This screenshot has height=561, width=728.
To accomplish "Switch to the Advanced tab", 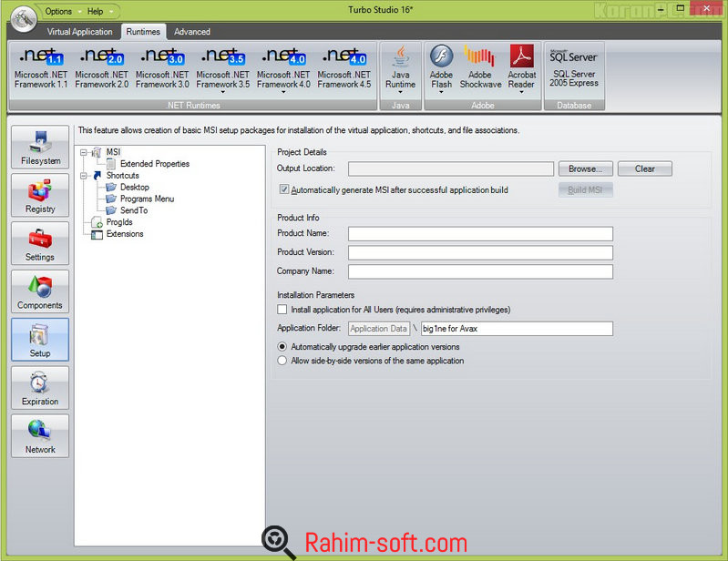I will pyautogui.click(x=191, y=32).
